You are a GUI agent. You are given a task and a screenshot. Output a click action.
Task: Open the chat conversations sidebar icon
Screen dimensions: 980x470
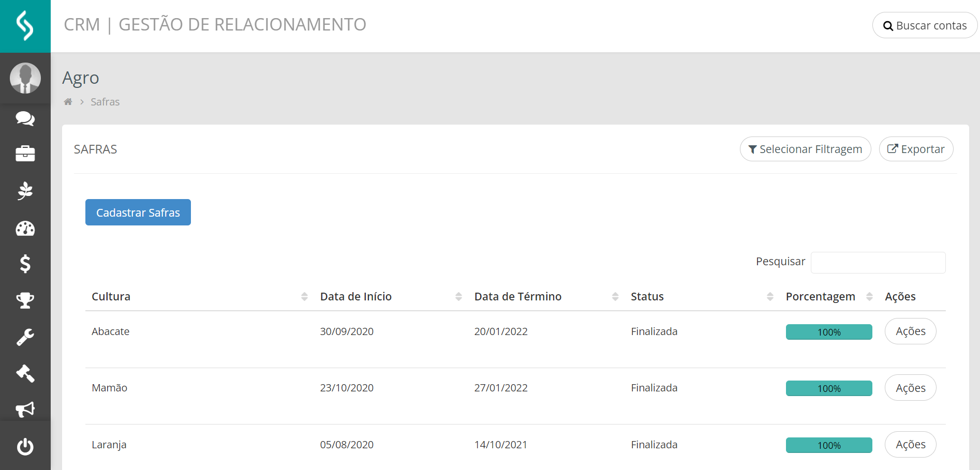tap(25, 119)
